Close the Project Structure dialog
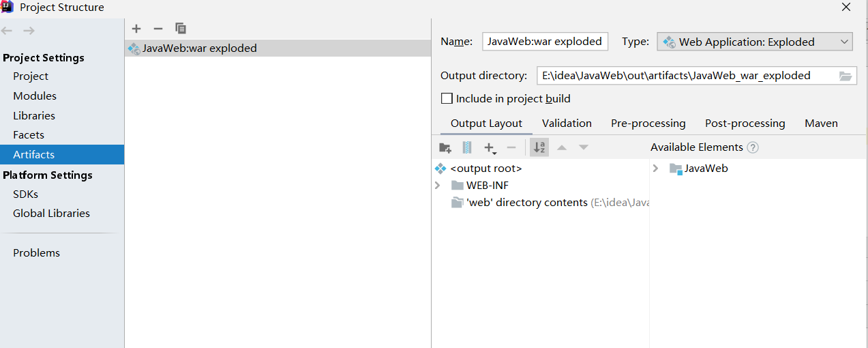Screen dimensions: 868x348 coord(845,8)
